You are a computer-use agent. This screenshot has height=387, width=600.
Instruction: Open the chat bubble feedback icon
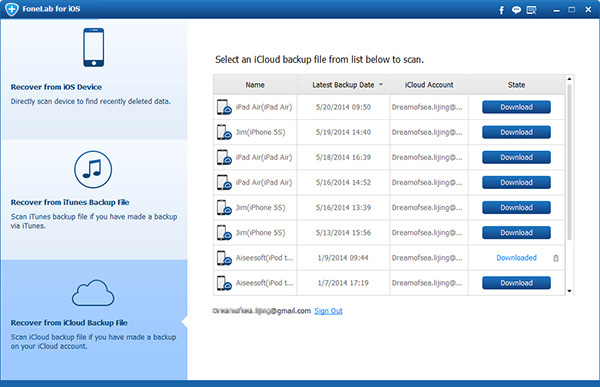[x=516, y=10]
